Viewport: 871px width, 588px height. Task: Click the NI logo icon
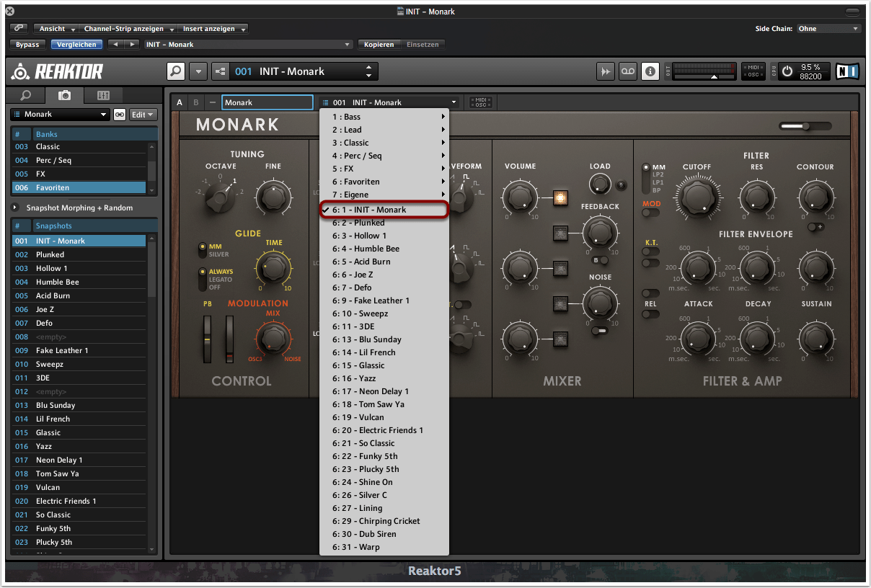pos(846,71)
